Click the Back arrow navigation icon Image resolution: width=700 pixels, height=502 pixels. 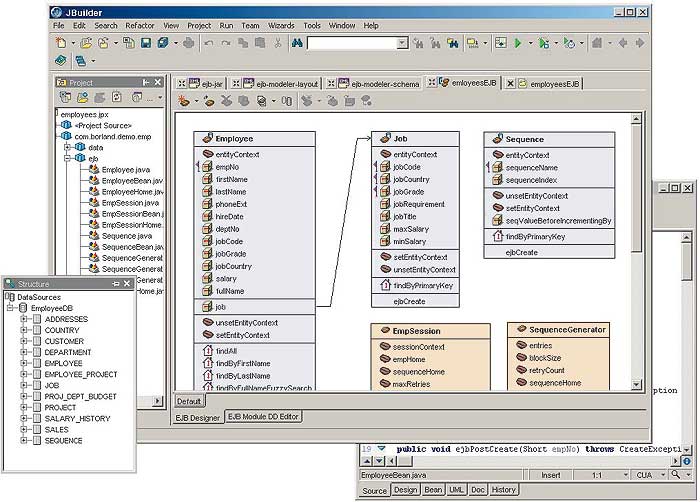point(623,43)
